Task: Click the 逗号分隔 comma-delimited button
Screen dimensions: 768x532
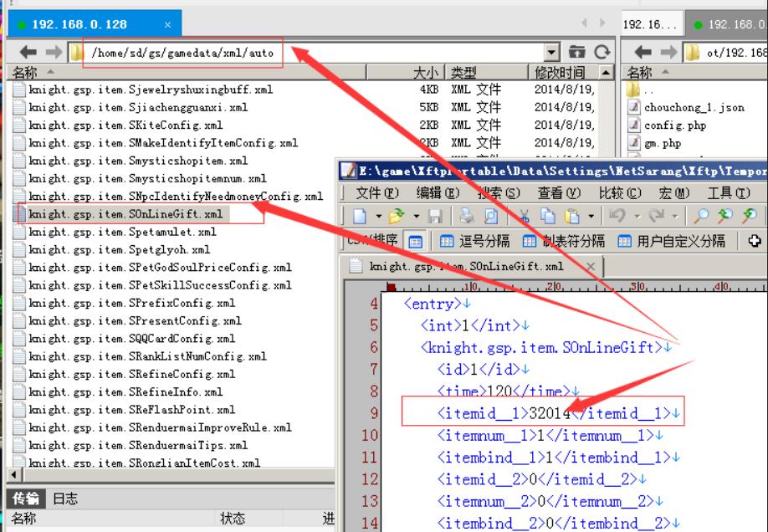Action: pyautogui.click(x=474, y=242)
